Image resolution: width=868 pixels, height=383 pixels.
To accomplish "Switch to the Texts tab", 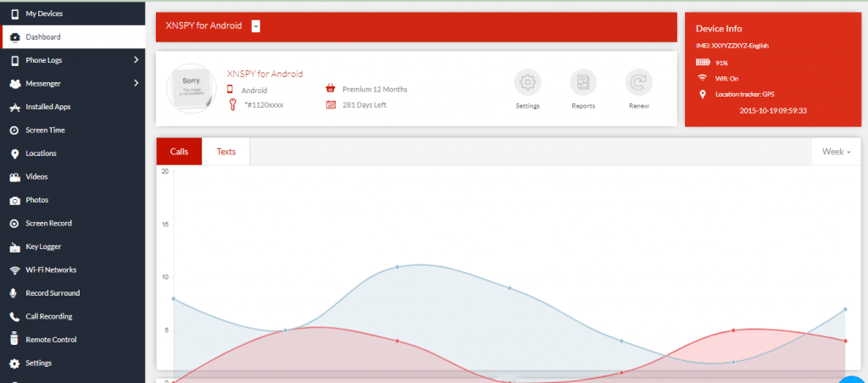I will point(225,152).
